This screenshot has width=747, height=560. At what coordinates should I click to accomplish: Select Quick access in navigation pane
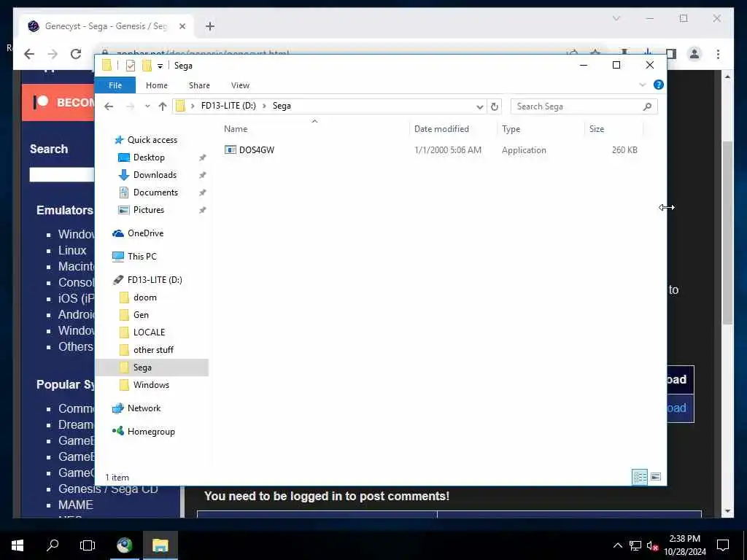[x=152, y=140]
